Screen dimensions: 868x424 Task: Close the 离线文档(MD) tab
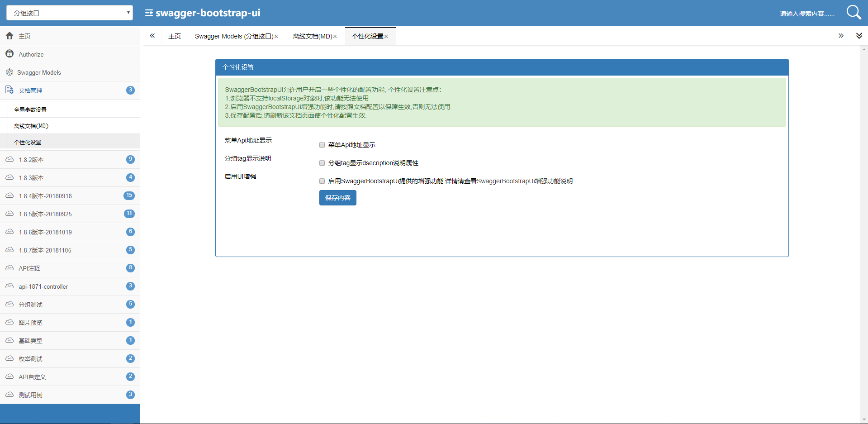pos(335,37)
